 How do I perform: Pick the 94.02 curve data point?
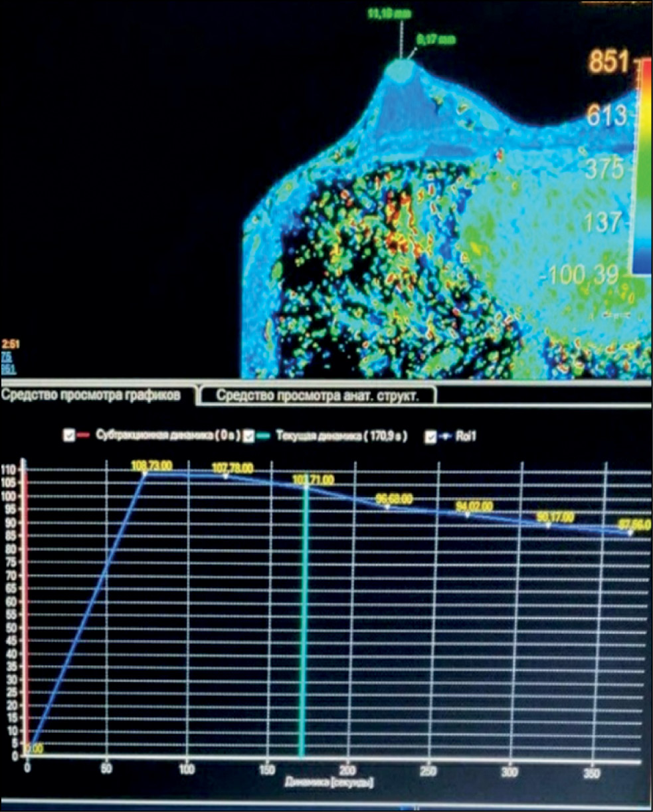[468, 515]
